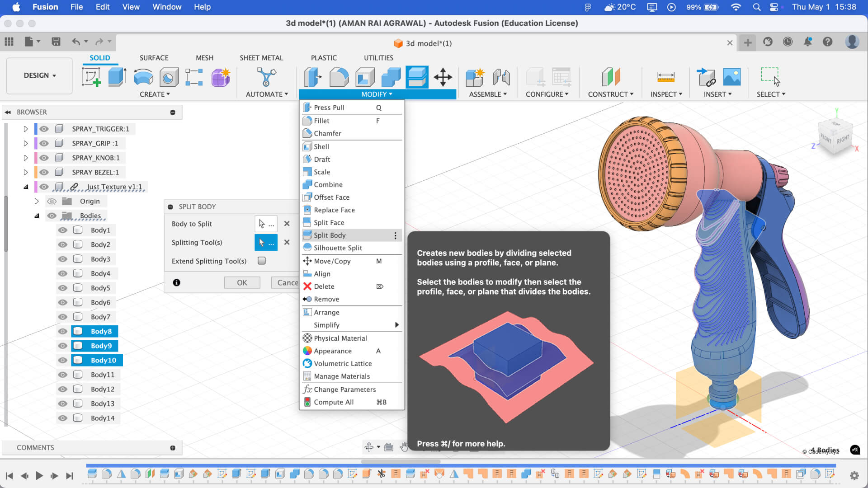This screenshot has width=868, height=488.
Task: Click Cancel in Split Body dialog
Action: click(x=285, y=282)
